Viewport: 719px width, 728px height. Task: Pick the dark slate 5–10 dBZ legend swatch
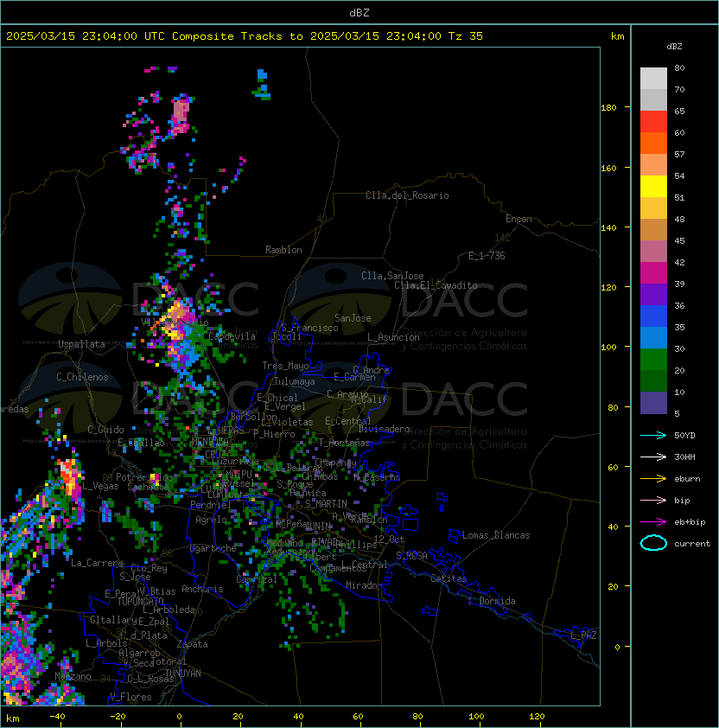pyautogui.click(x=653, y=403)
